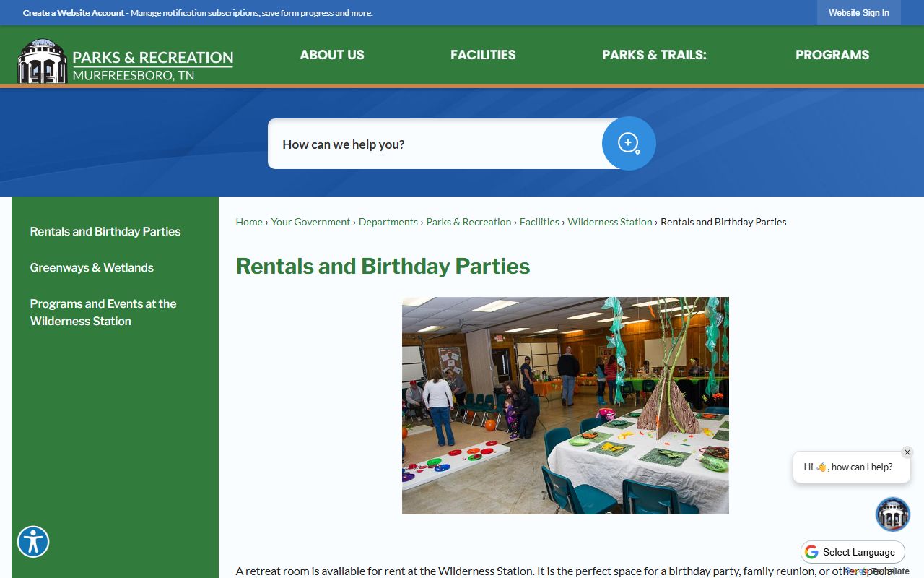Expand the Facilities navigation menu
Image resolution: width=924 pixels, height=578 pixels.
[x=483, y=55]
